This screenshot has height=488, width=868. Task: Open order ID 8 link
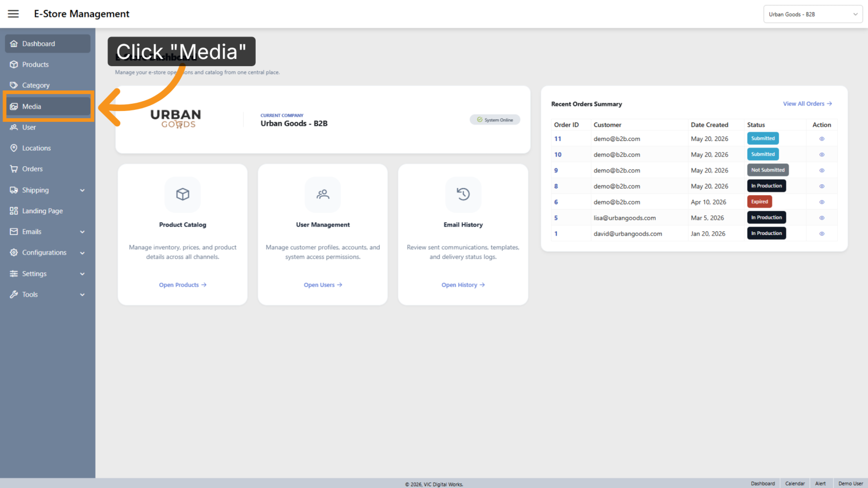556,186
